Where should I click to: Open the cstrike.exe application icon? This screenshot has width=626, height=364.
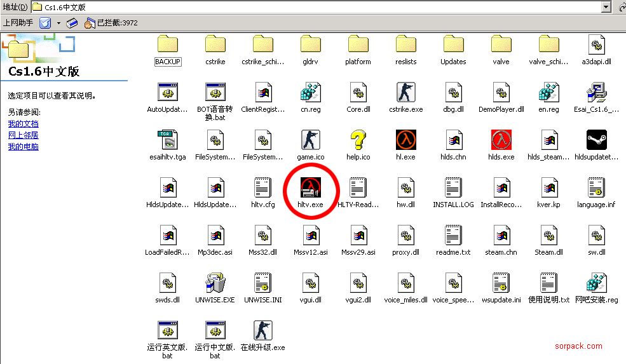406,93
